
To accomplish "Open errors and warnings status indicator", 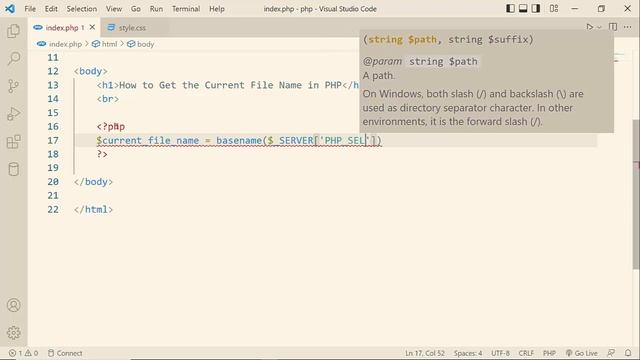I will point(23,353).
